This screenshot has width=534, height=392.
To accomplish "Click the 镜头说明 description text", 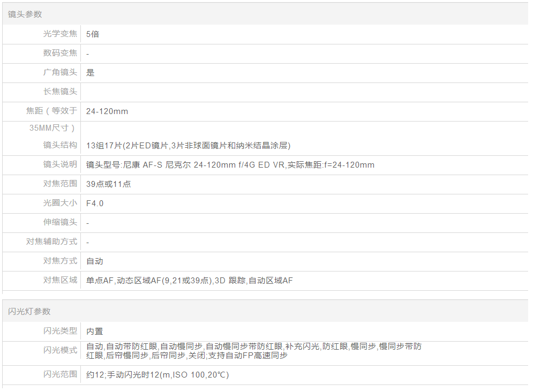I will (230, 165).
